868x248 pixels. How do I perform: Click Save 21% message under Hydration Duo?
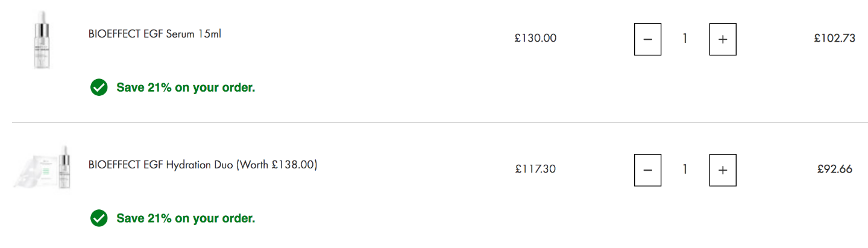(x=186, y=218)
